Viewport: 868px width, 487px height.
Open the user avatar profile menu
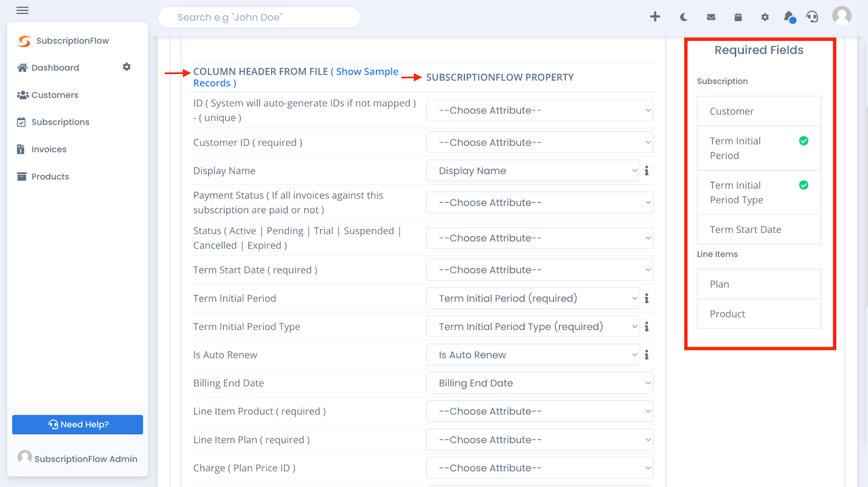point(842,16)
